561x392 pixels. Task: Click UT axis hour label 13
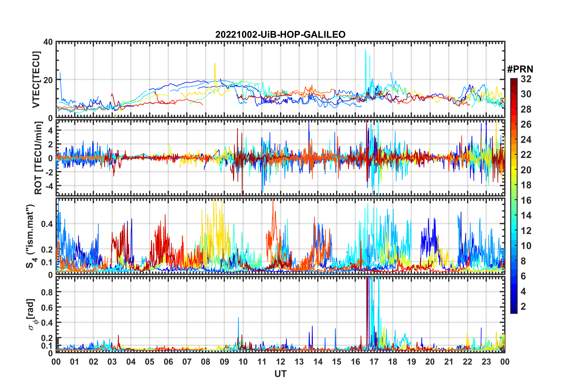(299, 362)
